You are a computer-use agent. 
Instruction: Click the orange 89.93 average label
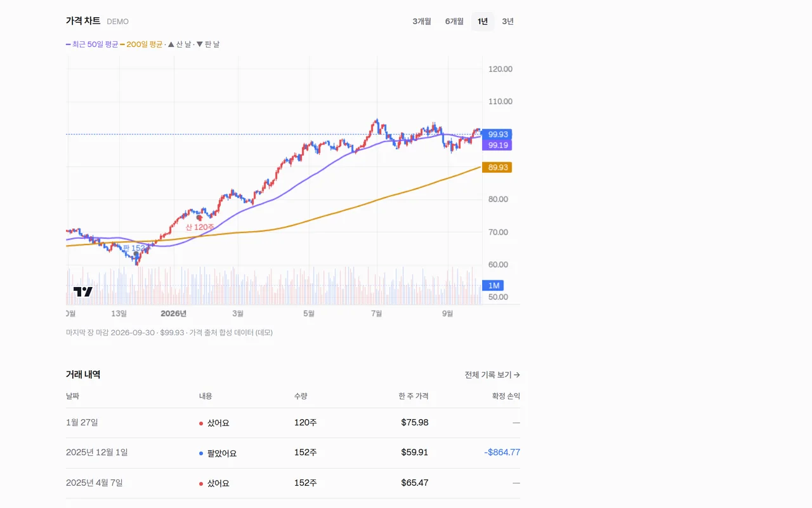497,168
